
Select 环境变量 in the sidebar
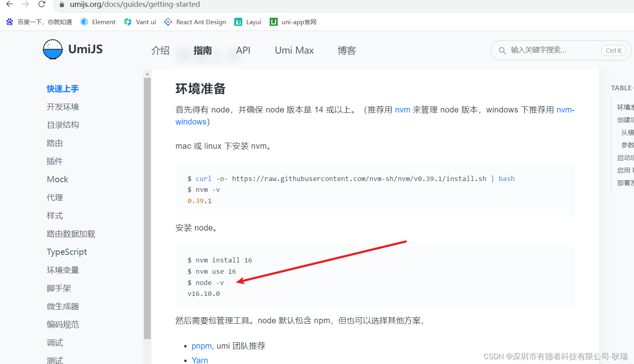(63, 270)
